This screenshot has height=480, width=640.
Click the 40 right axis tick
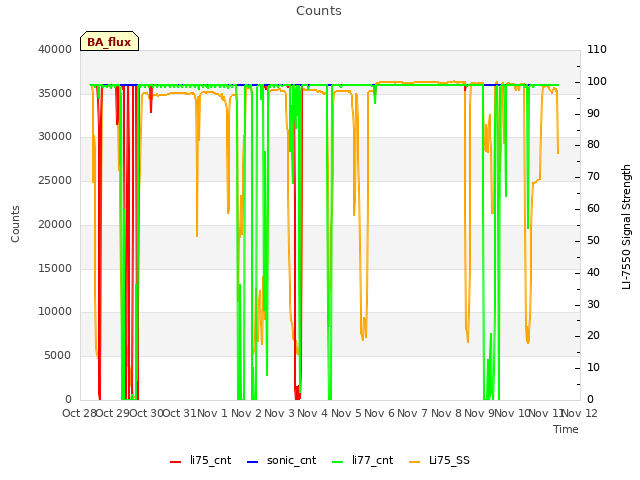593,272
